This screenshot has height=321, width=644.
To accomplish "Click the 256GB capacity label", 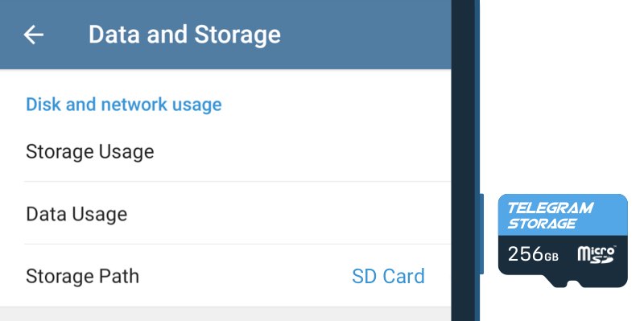I will coord(533,254).
